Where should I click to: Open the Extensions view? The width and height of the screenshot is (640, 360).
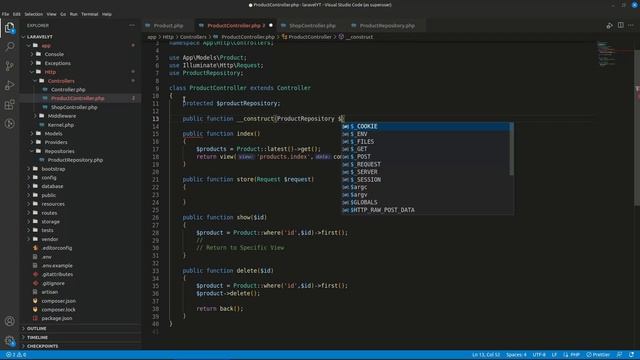click(9, 104)
